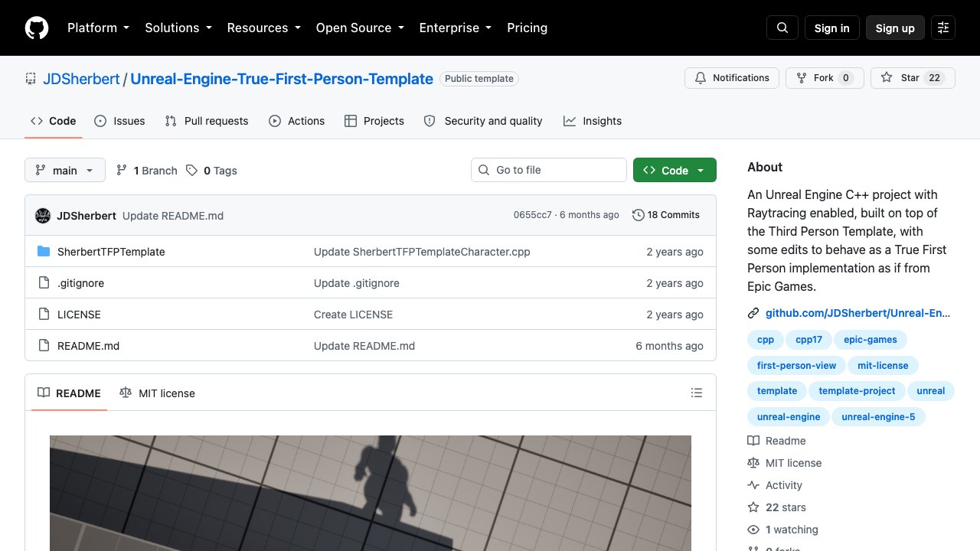Open the Pricing page

[527, 28]
